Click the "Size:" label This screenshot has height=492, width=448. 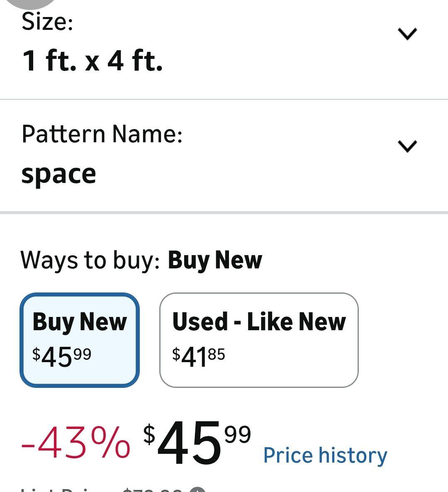tap(47, 22)
